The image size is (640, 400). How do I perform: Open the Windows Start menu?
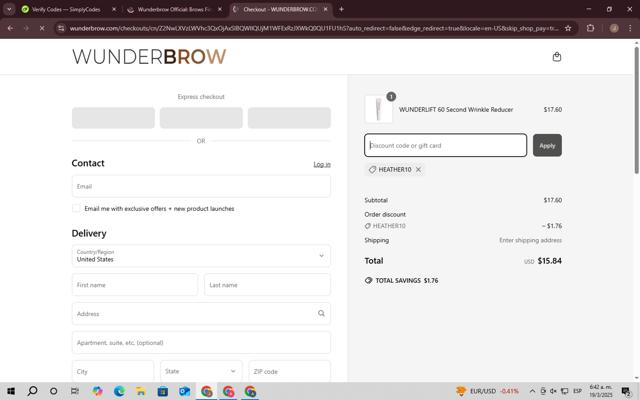[x=11, y=391]
